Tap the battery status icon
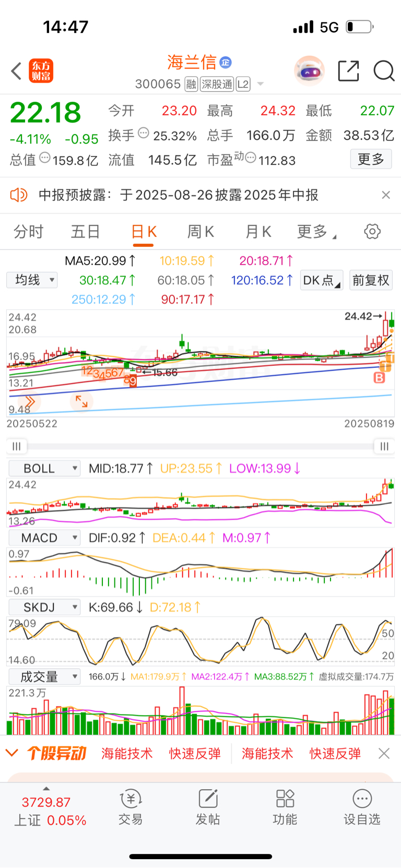Image resolution: width=401 pixels, height=868 pixels. coord(360,27)
